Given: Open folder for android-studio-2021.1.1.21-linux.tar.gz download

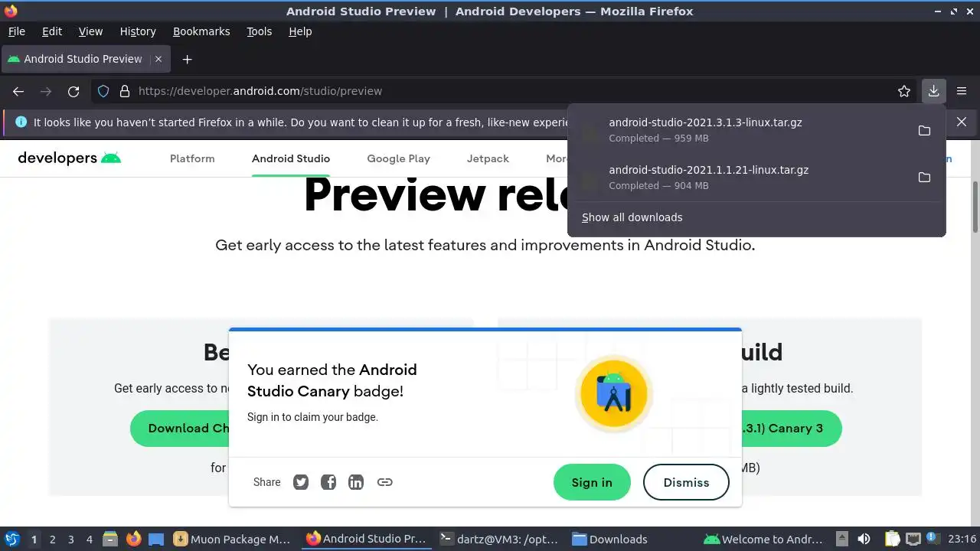Looking at the screenshot, I should click(x=924, y=178).
